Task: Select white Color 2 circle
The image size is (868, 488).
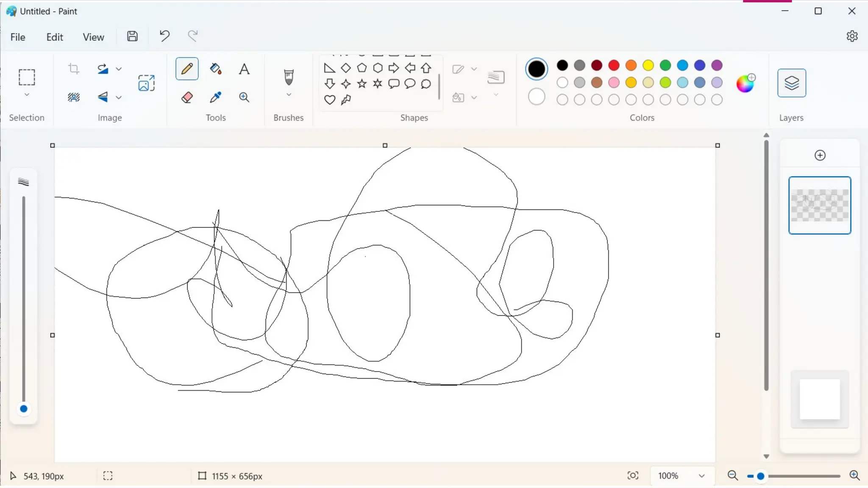Action: coord(537,97)
